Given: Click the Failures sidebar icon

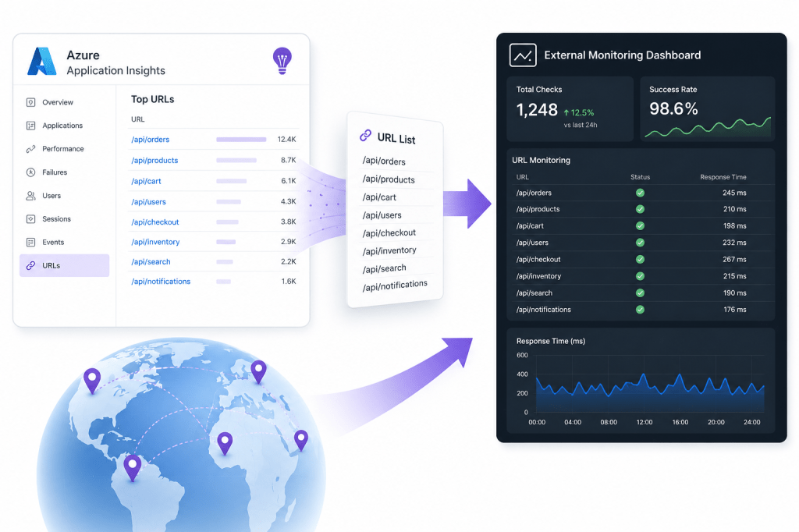Looking at the screenshot, I should 30,172.
